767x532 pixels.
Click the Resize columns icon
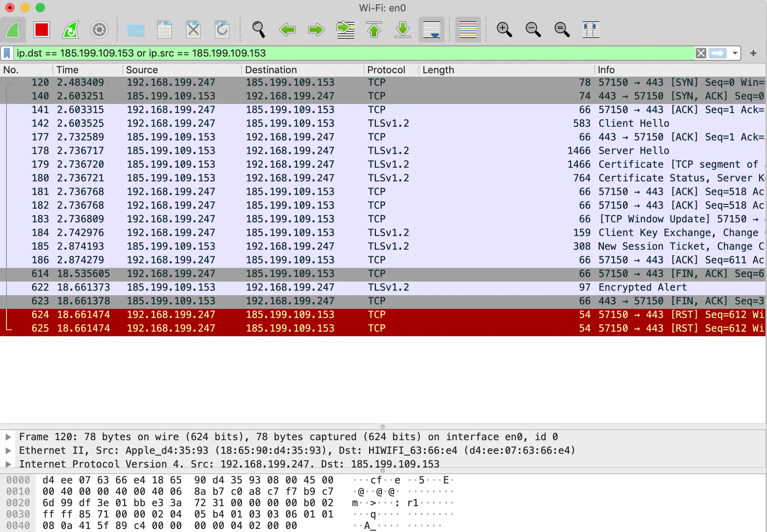591,30
